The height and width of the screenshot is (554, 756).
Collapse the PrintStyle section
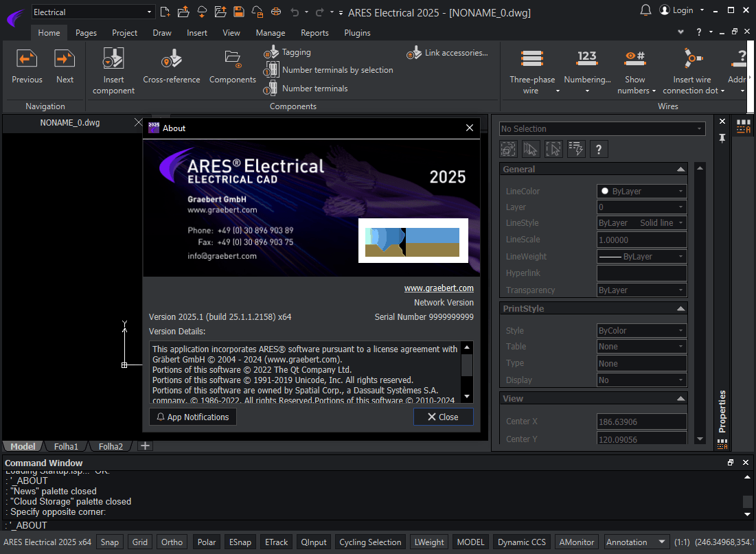click(x=680, y=309)
